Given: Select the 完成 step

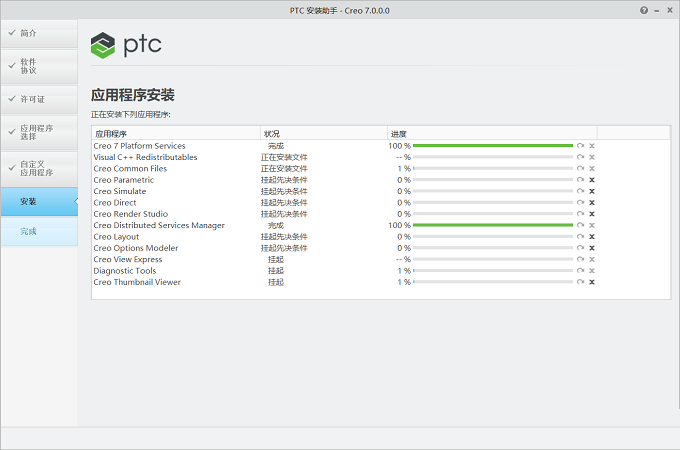Looking at the screenshot, I should 39,232.
